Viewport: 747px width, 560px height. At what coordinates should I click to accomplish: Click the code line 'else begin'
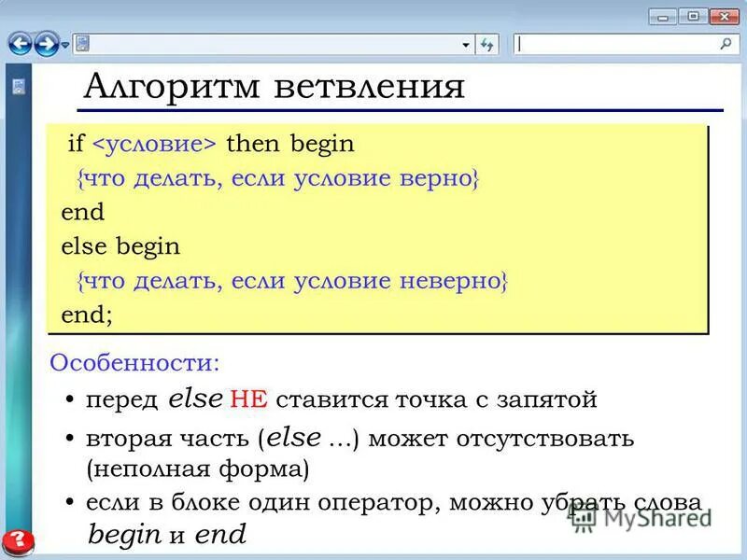pyautogui.click(x=120, y=247)
